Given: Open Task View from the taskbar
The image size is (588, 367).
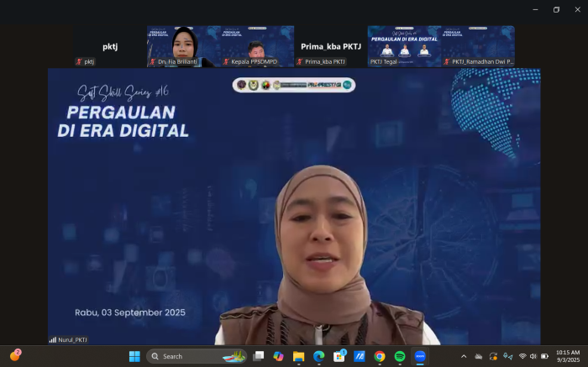Looking at the screenshot, I should (x=258, y=356).
